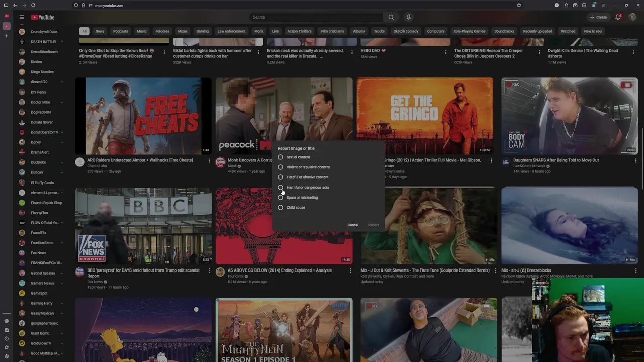Cancel the report dialog
This screenshot has width=644, height=362.
click(x=353, y=225)
